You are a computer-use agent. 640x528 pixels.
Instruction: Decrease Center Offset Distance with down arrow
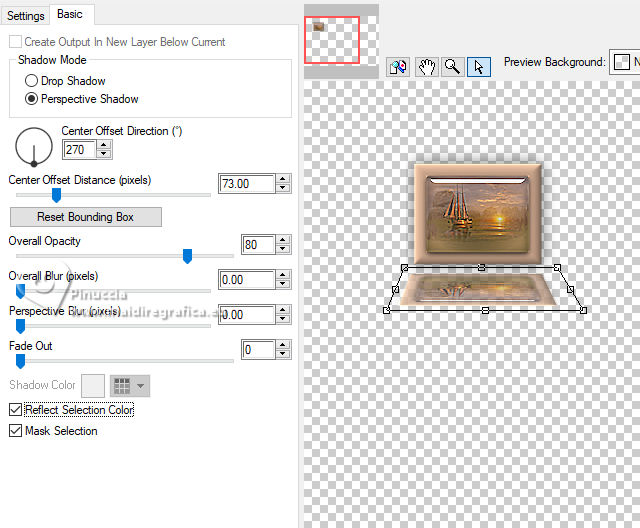283,188
